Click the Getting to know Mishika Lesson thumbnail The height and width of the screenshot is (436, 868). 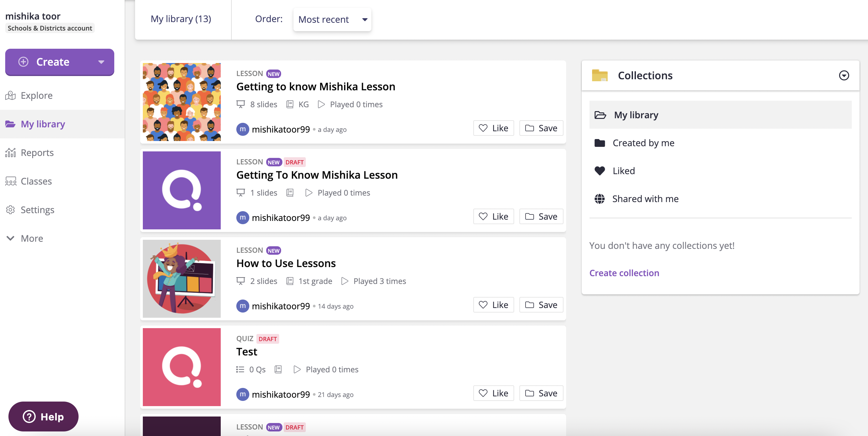pos(181,102)
